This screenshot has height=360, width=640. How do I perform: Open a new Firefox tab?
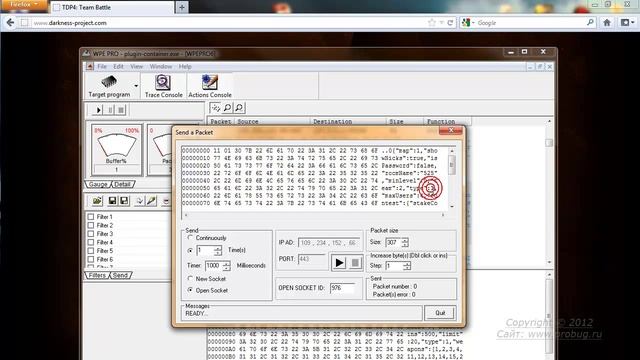(182, 7)
